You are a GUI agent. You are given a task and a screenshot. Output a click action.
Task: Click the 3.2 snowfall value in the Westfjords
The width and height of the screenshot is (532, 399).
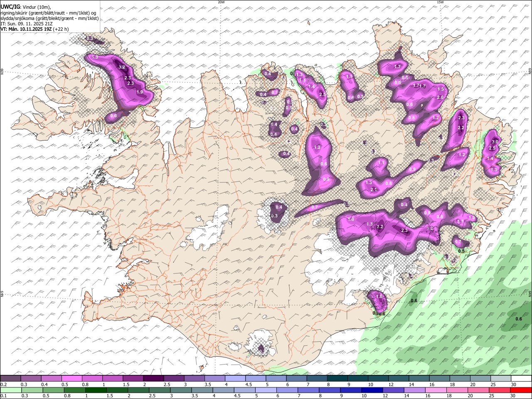pos(122,67)
